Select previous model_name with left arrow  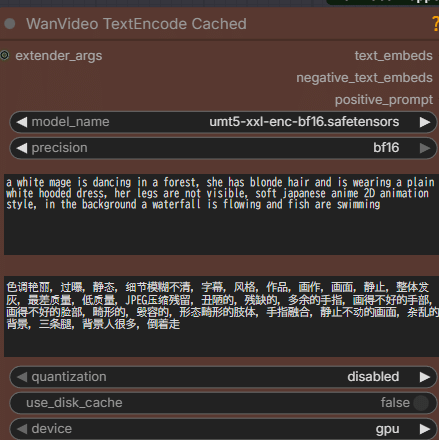pyautogui.click(x=22, y=122)
